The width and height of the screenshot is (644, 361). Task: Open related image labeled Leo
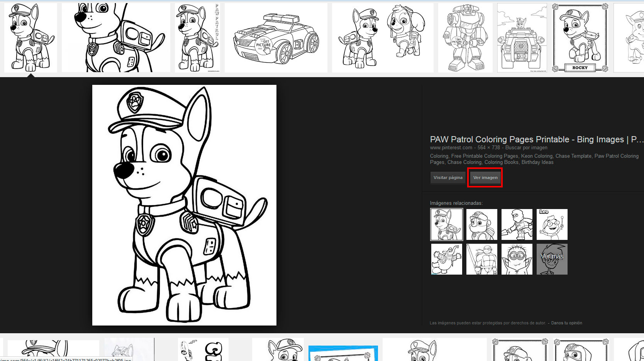coord(552,224)
